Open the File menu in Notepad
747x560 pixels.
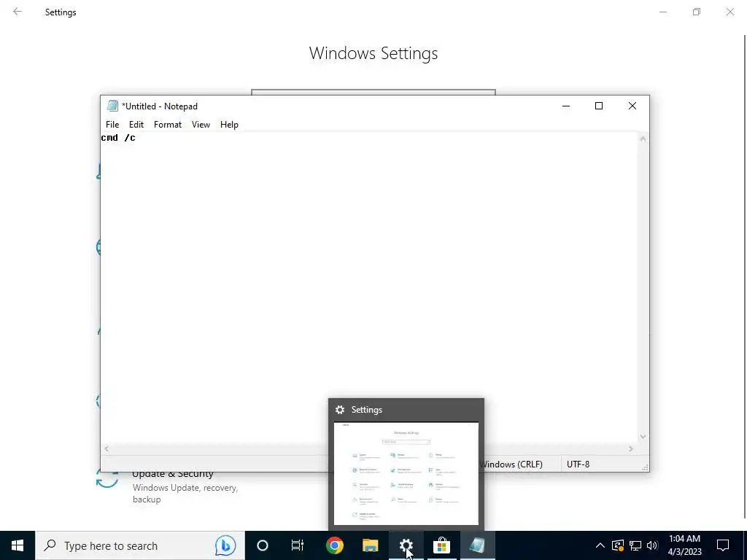(x=112, y=124)
